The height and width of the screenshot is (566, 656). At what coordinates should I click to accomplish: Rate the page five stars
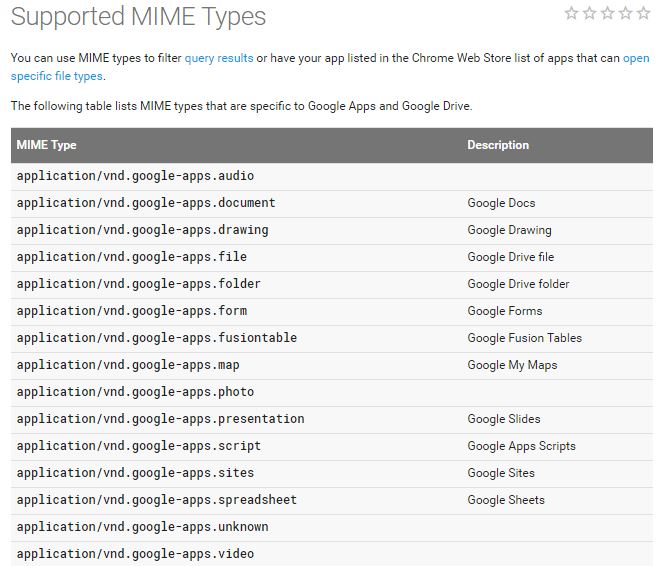tap(643, 13)
